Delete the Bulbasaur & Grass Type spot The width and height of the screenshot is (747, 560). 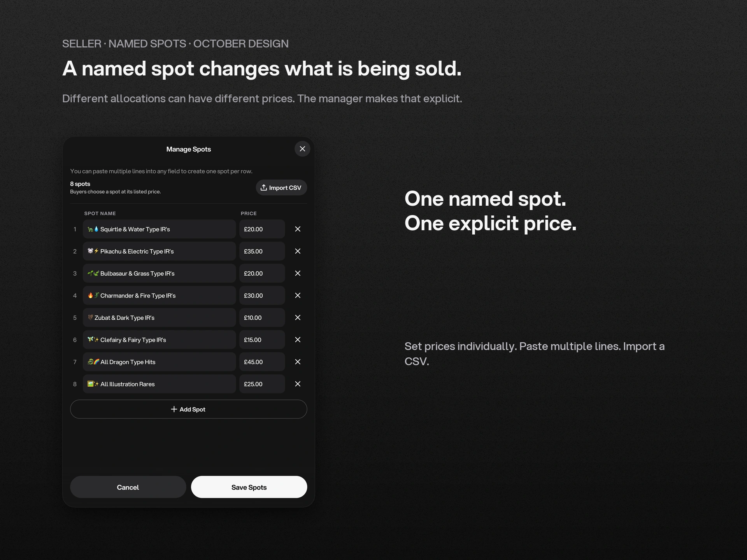[x=298, y=273]
